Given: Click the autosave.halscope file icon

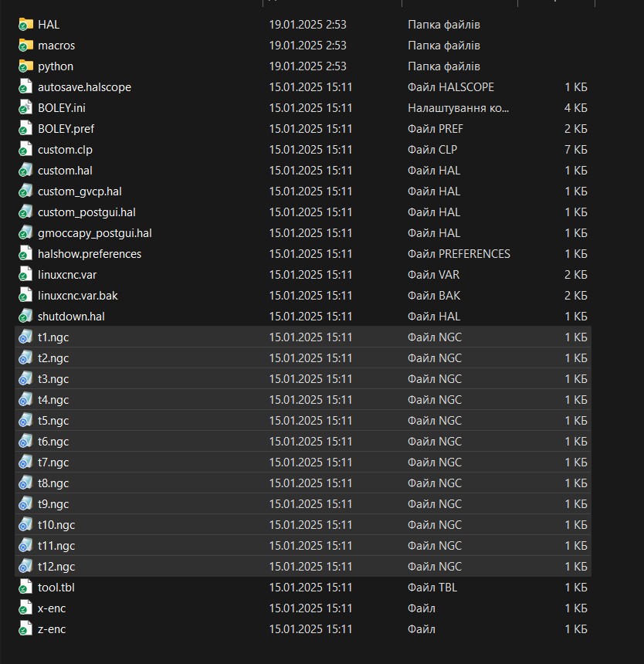Looking at the screenshot, I should (25, 86).
